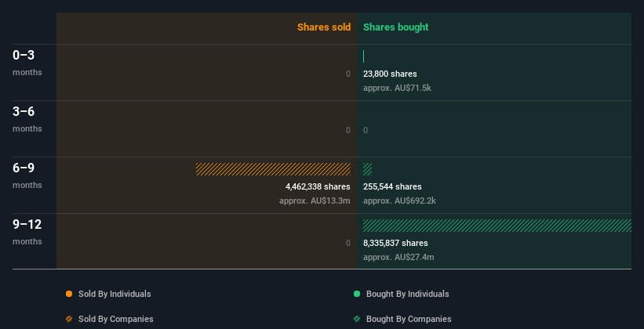Click the zero shares sold in 9–12 months
The width and height of the screenshot is (644, 329).
coord(348,243)
